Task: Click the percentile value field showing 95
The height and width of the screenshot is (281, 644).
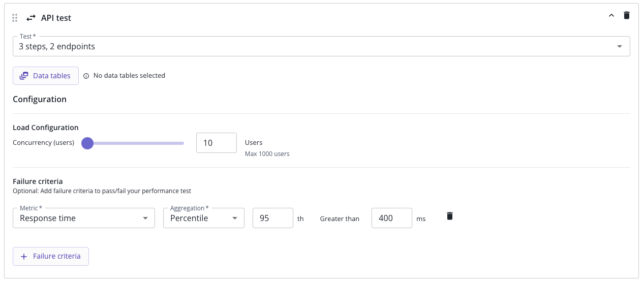Action: pos(273,218)
